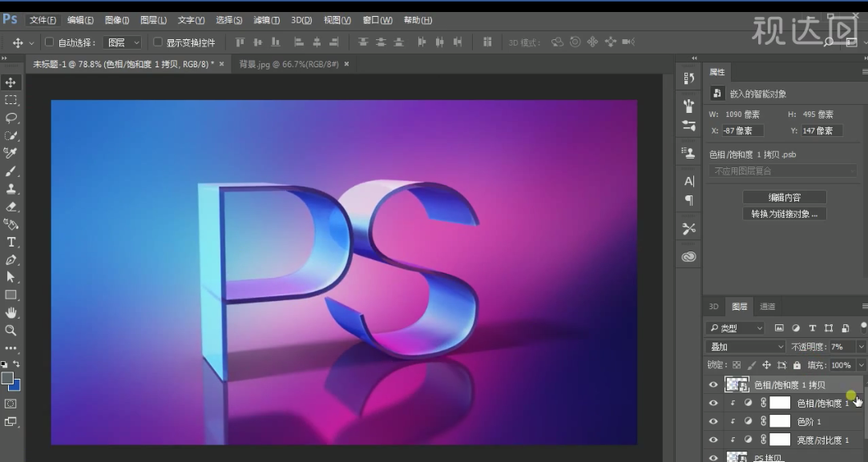The width and height of the screenshot is (868, 462).
Task: Close the 背景.jpg document tab
Action: click(346, 64)
